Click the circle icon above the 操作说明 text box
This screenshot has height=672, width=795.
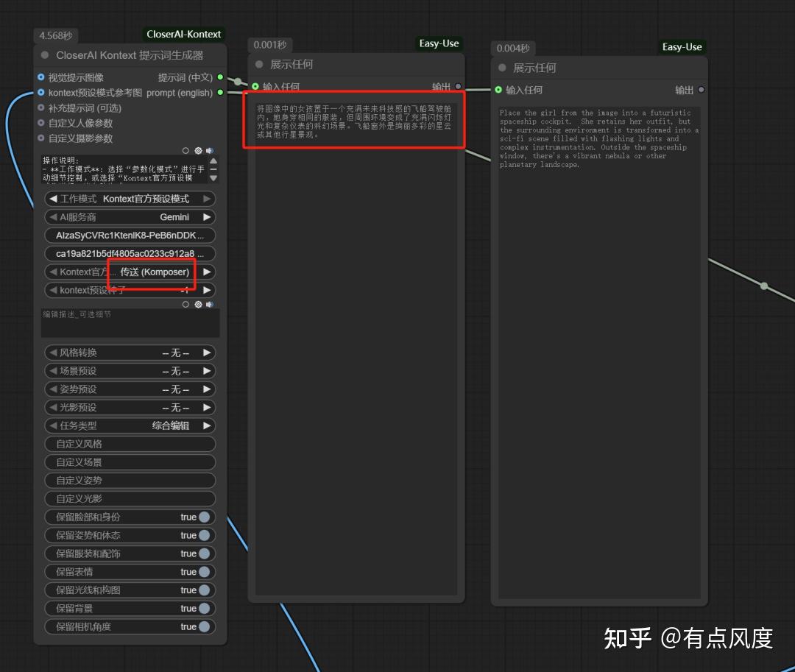[x=185, y=151]
